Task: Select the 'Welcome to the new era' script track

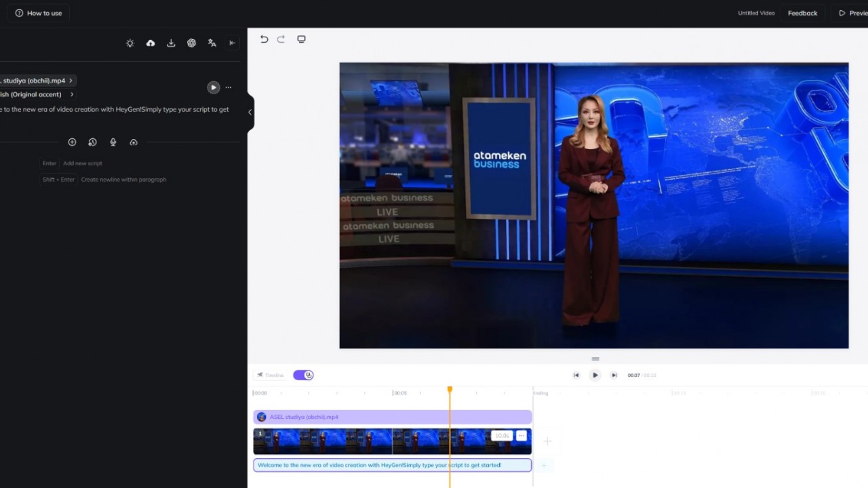Action: coord(392,465)
